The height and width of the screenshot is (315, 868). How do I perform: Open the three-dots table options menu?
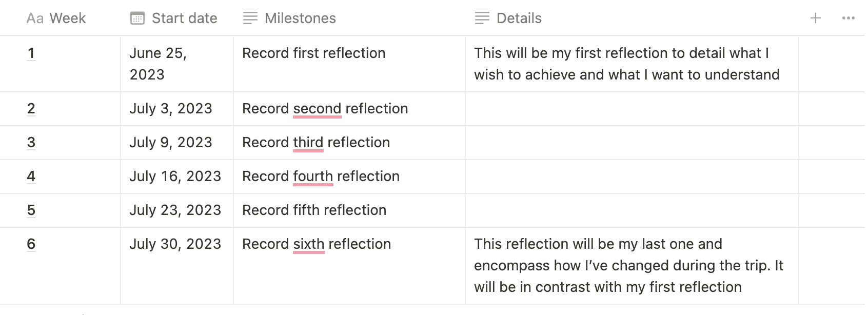point(848,18)
